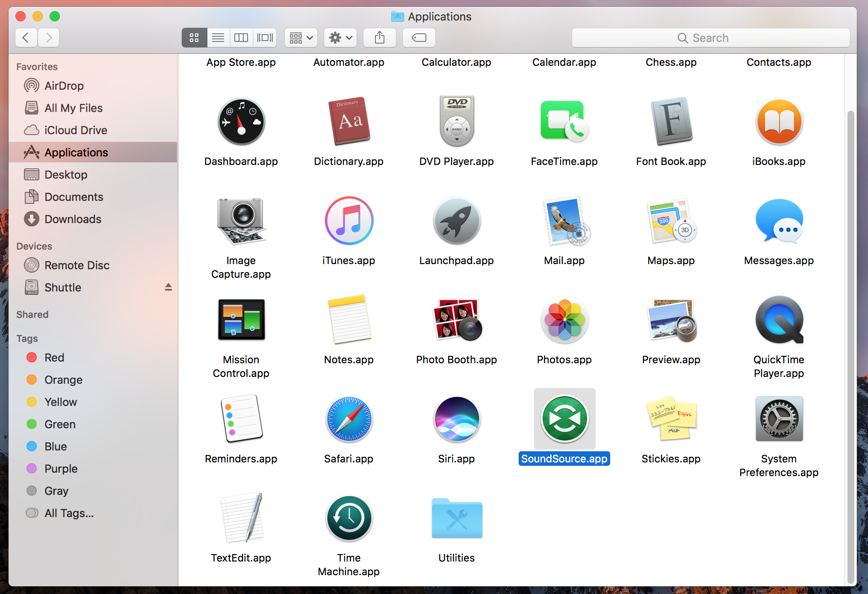Select the iTunes app icon
Image resolution: width=868 pixels, height=594 pixels.
349,221
